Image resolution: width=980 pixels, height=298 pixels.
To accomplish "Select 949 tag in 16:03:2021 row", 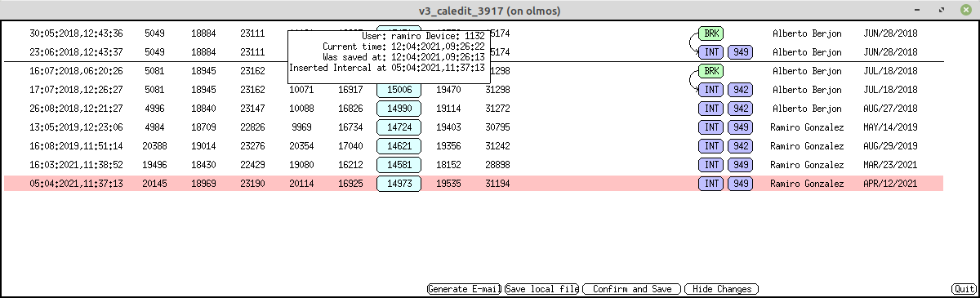I will point(740,165).
